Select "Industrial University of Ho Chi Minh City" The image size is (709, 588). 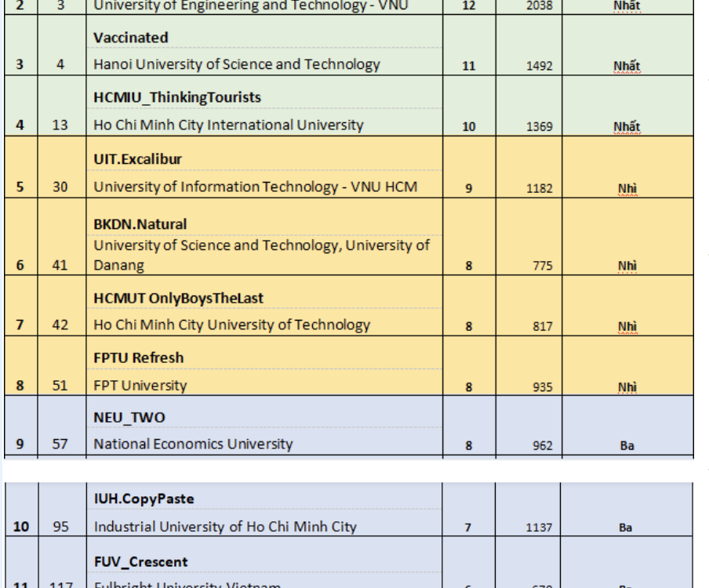pos(225,527)
